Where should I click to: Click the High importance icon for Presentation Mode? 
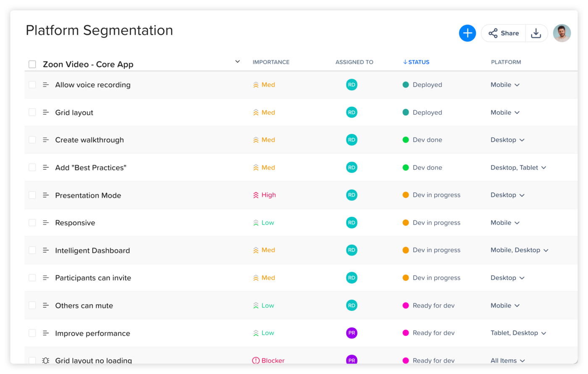point(256,195)
